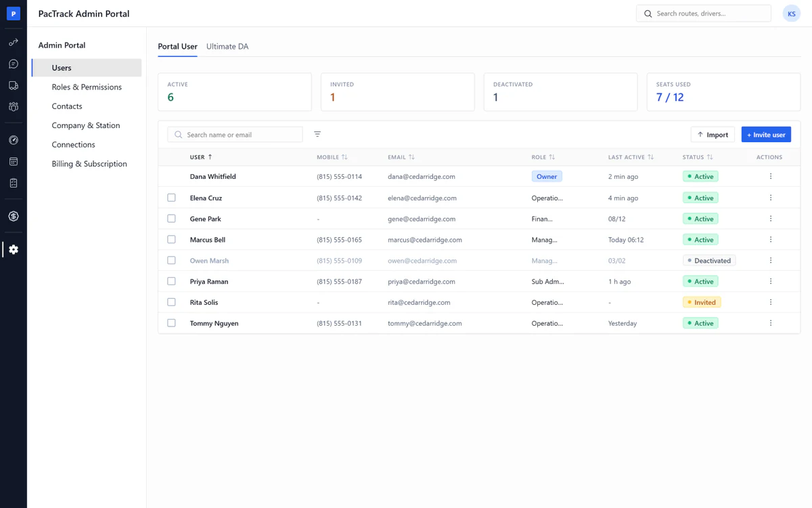Viewport: 812px width, 508px height.
Task: Click the Active count summary card
Action: (235, 92)
